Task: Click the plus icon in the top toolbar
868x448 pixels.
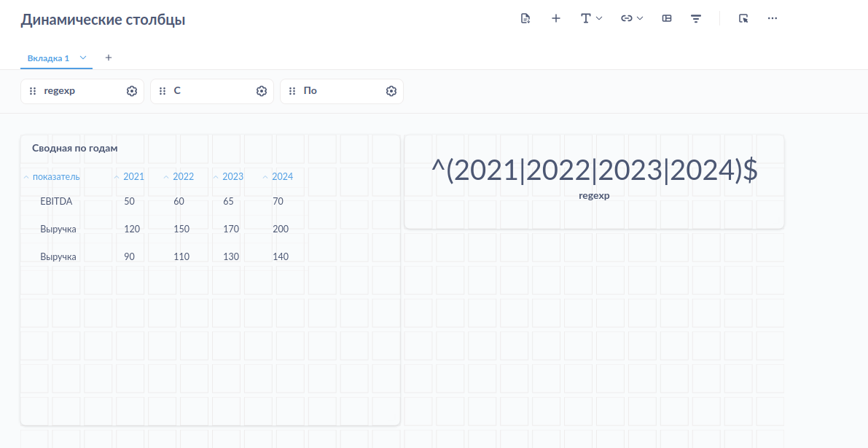Action: pos(556,18)
